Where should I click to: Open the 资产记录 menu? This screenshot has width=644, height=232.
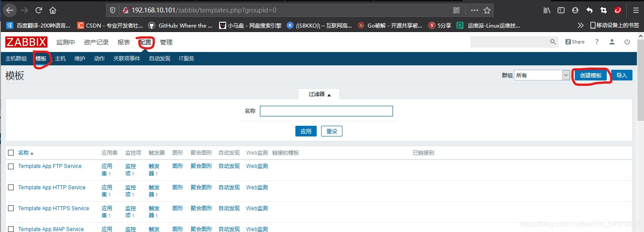click(96, 42)
